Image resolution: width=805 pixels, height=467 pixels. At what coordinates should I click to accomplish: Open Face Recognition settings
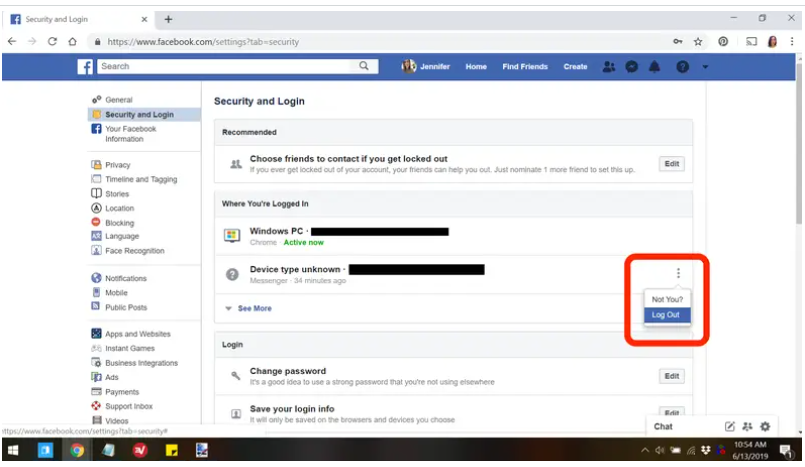[x=135, y=251]
